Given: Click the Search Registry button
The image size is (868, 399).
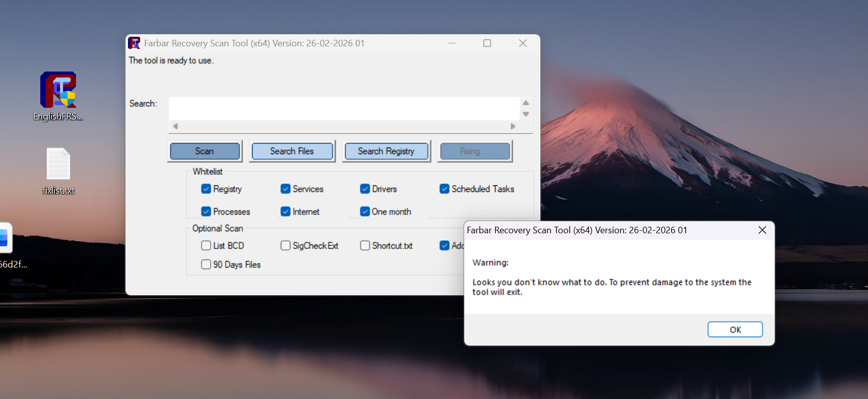Looking at the screenshot, I should (x=386, y=151).
